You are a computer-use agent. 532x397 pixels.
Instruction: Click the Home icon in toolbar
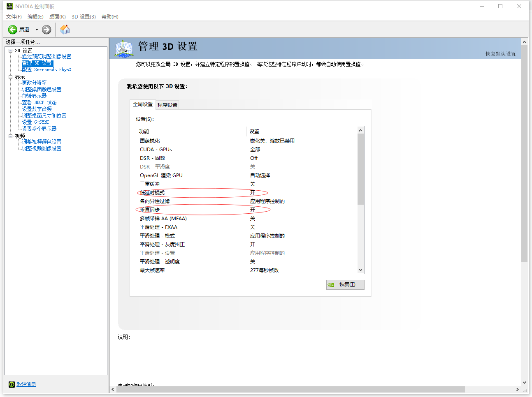pos(65,30)
